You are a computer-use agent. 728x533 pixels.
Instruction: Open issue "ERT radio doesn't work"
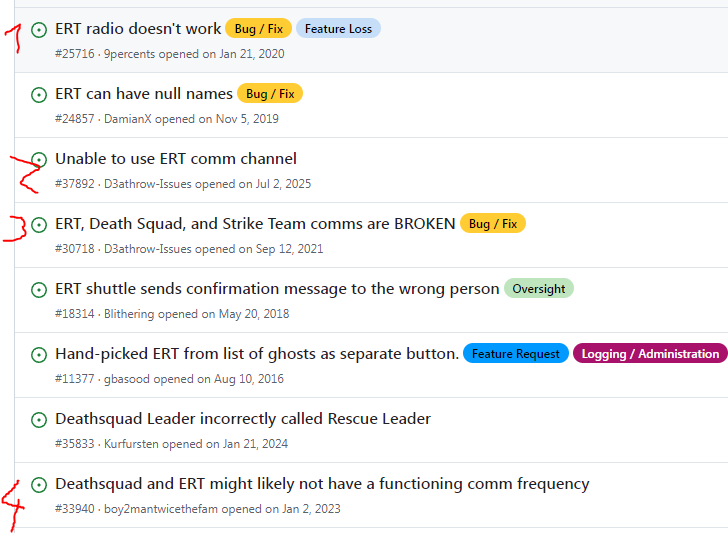tap(138, 29)
